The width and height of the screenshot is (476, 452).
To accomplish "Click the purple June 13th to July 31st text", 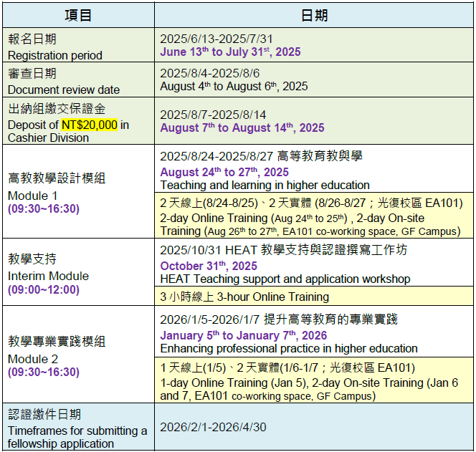I will coord(230,52).
